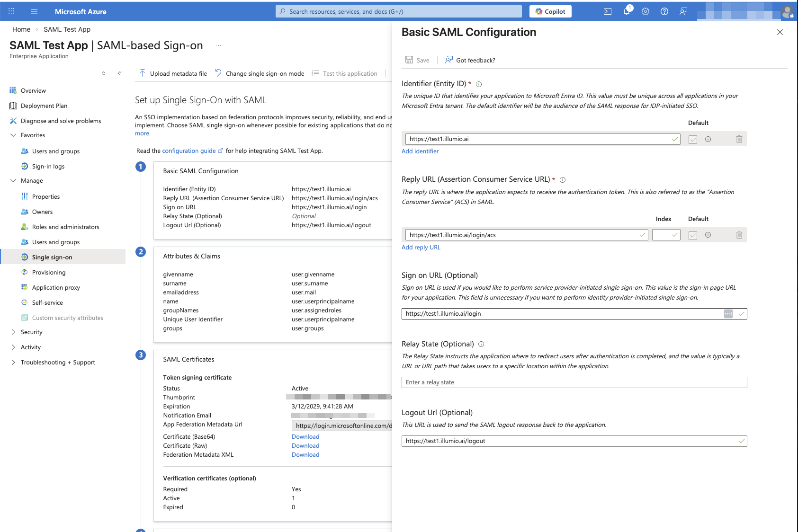Go to Home breadcrumb
798x532 pixels.
(x=21, y=29)
